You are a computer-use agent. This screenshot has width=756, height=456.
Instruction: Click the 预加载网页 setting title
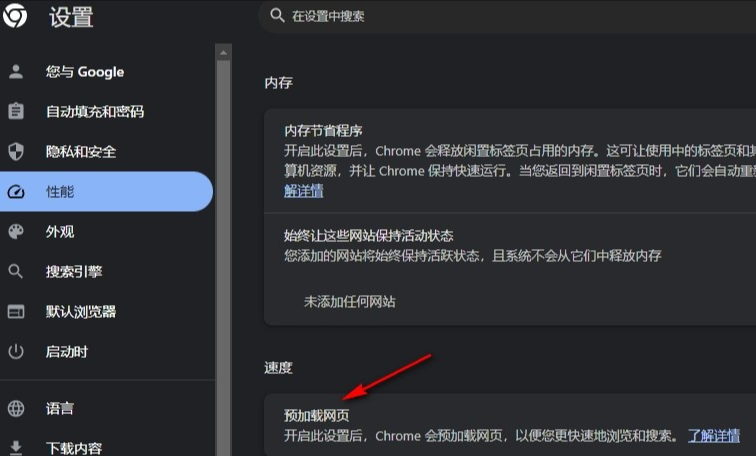(316, 415)
